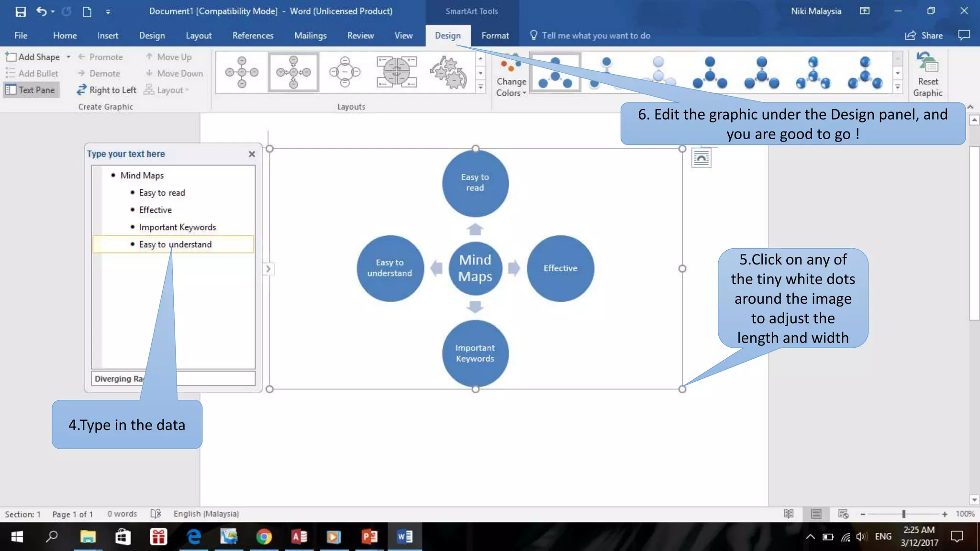The image size is (980, 551).
Task: Open the Add Shape dropdown arrow
Action: 68,57
